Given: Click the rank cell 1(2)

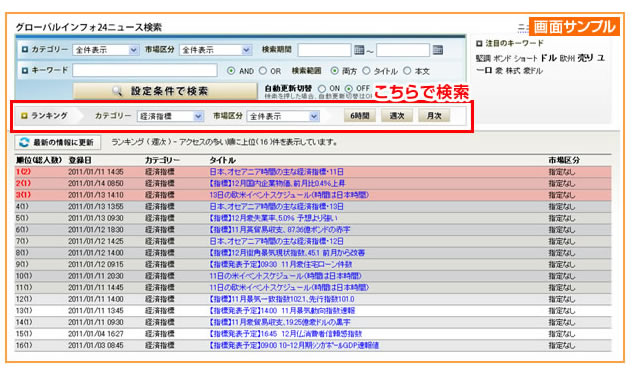Looking at the screenshot, I should click(23, 172).
